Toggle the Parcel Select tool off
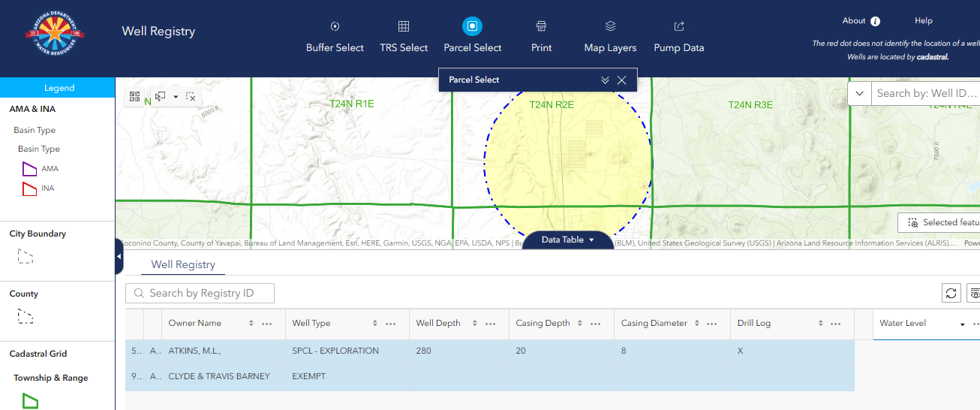This screenshot has height=410, width=980. pyautogui.click(x=472, y=27)
